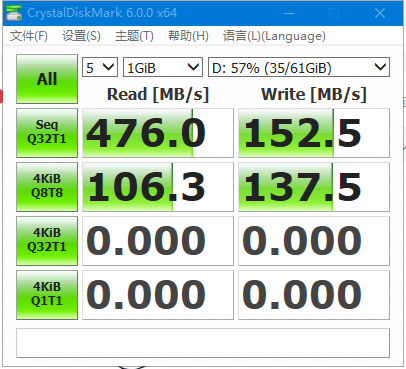Run the Seq Q32T1 test
The width and height of the screenshot is (406, 369).
(x=47, y=133)
